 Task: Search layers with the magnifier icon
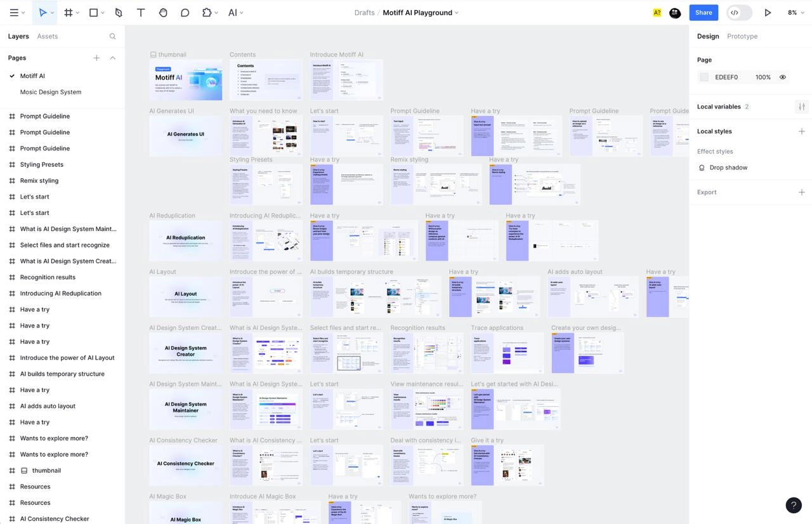point(112,36)
